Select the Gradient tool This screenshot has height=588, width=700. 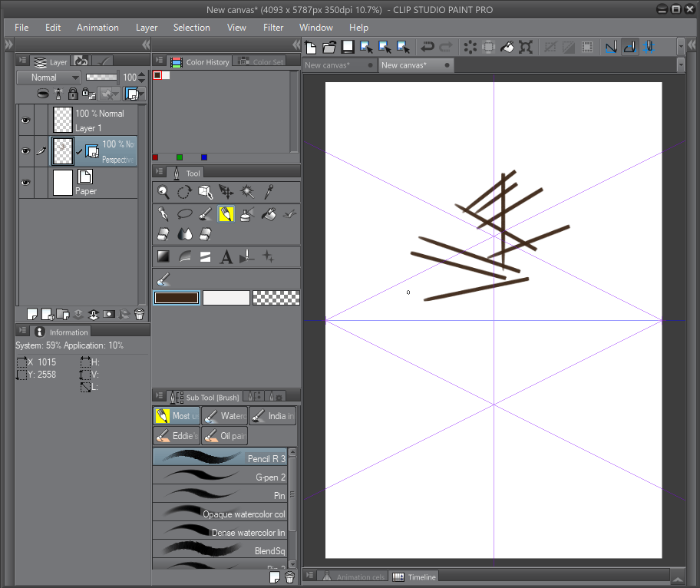click(x=163, y=256)
